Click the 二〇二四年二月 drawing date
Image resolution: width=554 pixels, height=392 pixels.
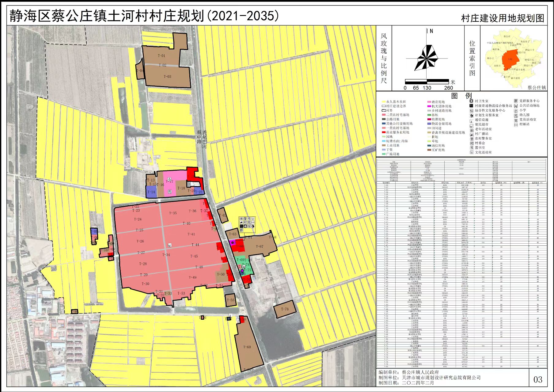click(x=418, y=383)
